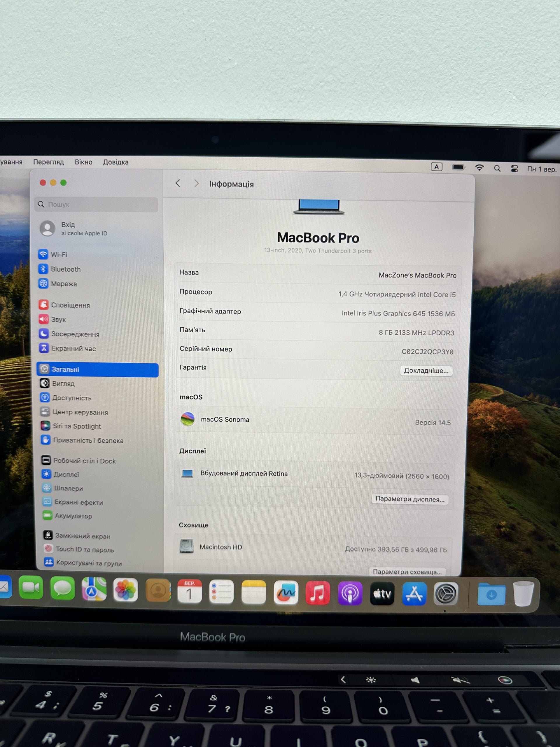Edit computer name MacZone's MacBook Pro
The height and width of the screenshot is (747, 560).
[418, 275]
